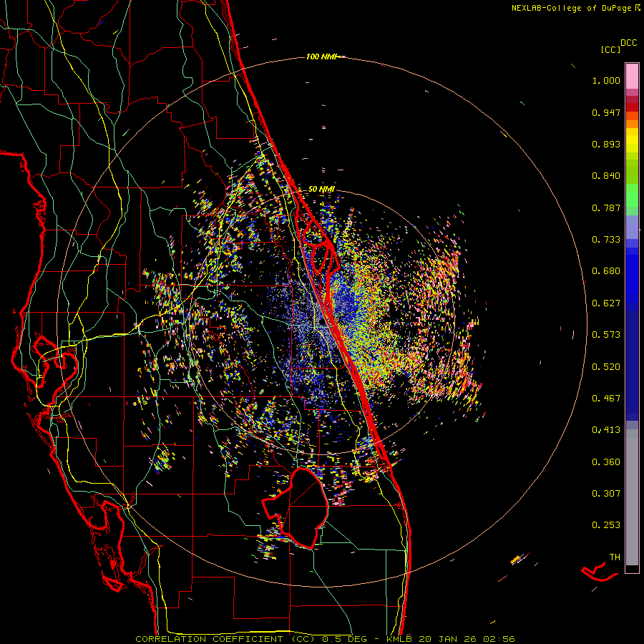
Task: Select the 0.360 scale value
Action: pos(606,462)
